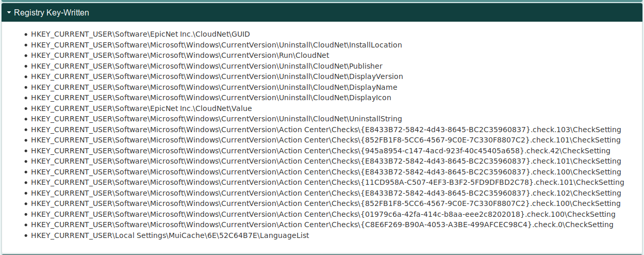Select the 852FB1F8 check.100\CheckSetting entry
Screen dimensions: 644x255
(x=326, y=203)
